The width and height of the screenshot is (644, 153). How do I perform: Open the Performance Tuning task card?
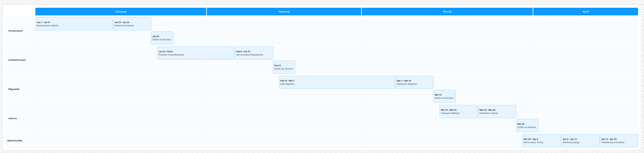click(x=541, y=141)
